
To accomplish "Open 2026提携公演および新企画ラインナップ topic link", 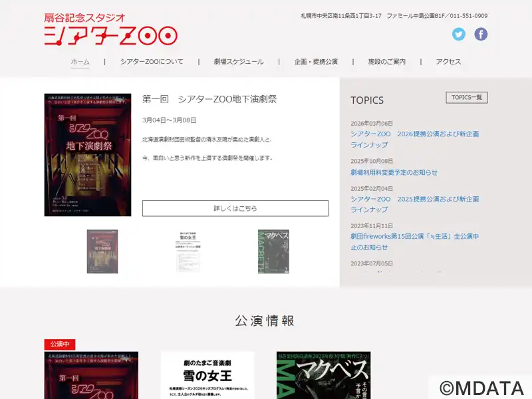I will point(414,139).
